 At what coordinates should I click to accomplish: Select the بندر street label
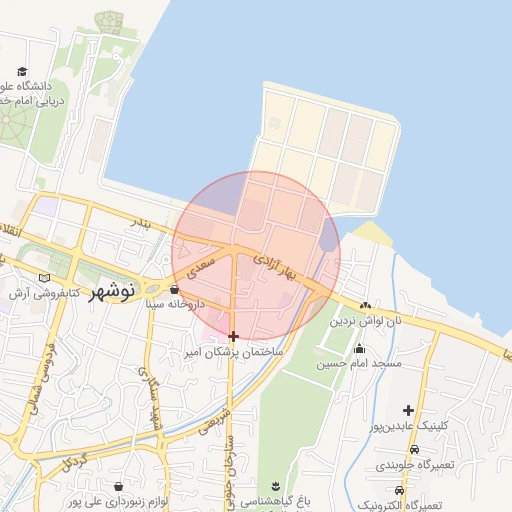pyautogui.click(x=141, y=223)
